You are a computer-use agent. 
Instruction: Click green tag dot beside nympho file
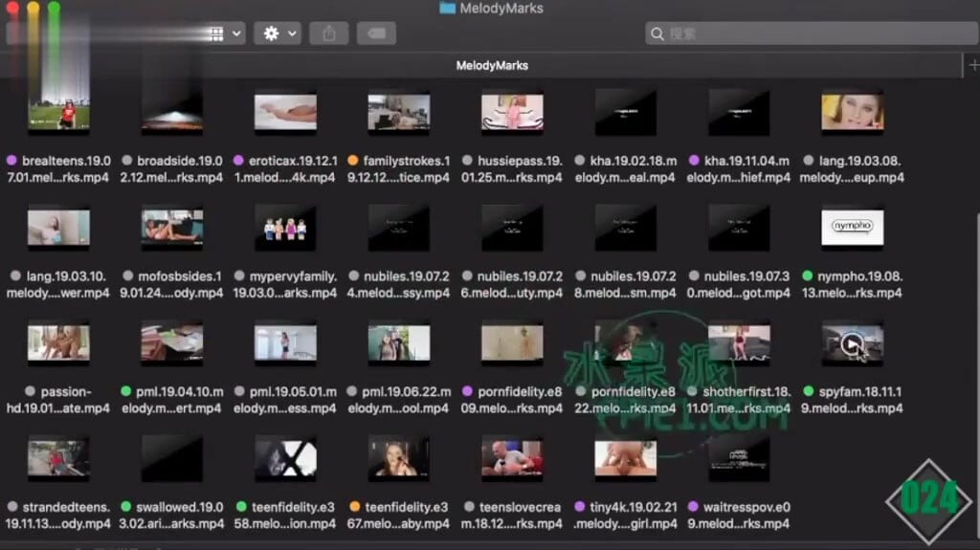[808, 275]
